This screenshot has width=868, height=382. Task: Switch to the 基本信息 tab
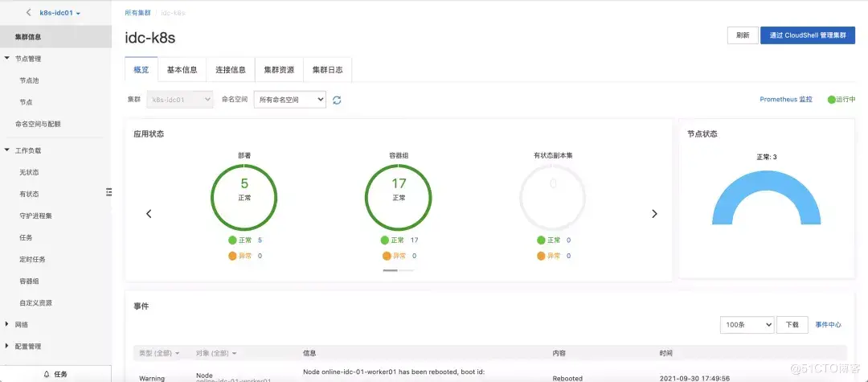[x=182, y=70]
